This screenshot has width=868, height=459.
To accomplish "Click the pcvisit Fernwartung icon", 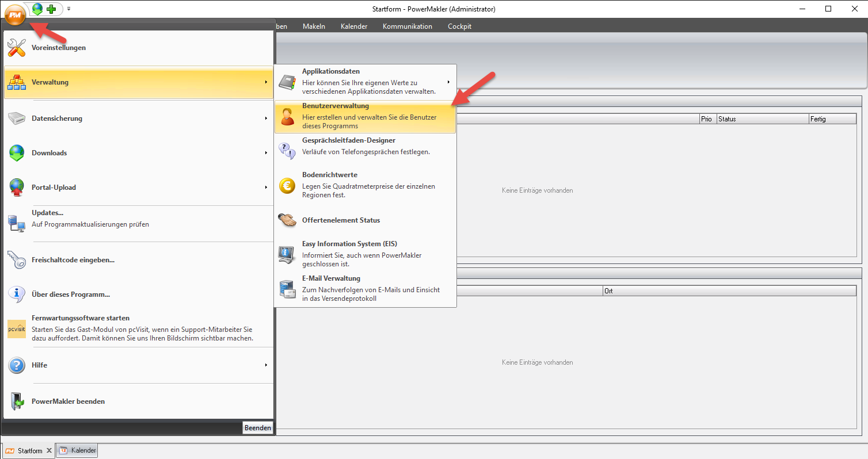I will tap(17, 329).
